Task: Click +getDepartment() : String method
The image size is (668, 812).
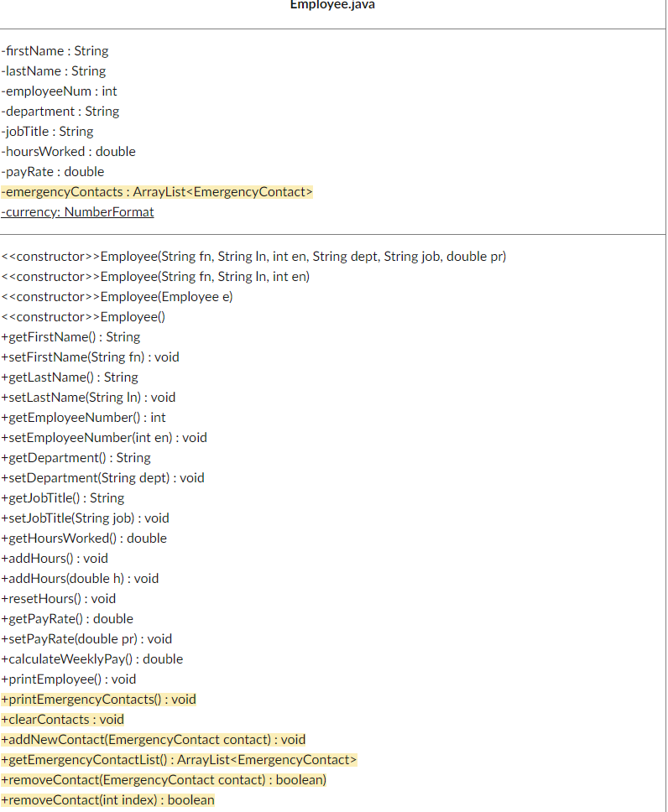Action: coord(76,458)
